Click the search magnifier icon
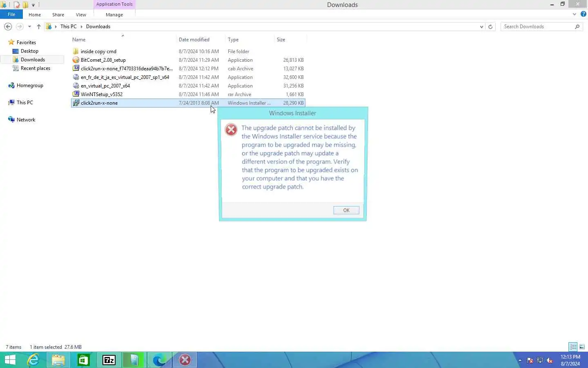588x368 pixels. coord(577,27)
